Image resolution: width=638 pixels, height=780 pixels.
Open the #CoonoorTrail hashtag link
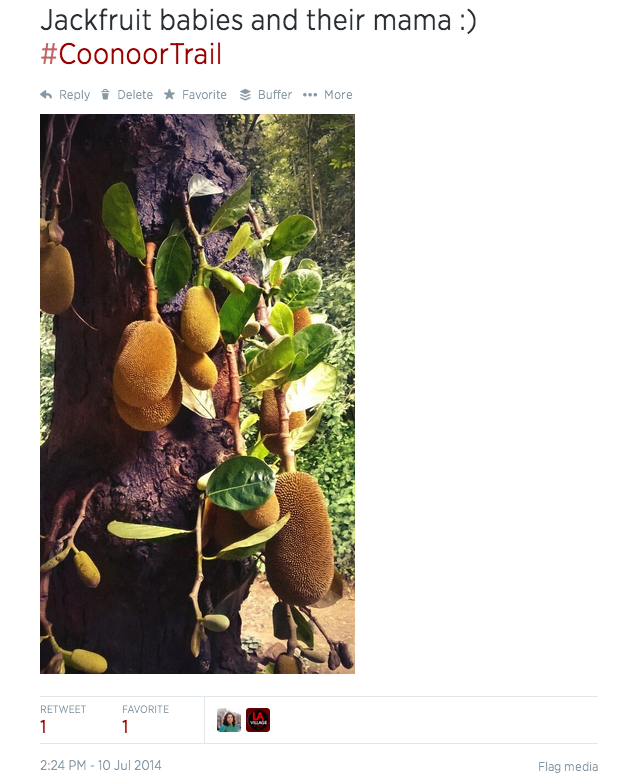[131, 54]
